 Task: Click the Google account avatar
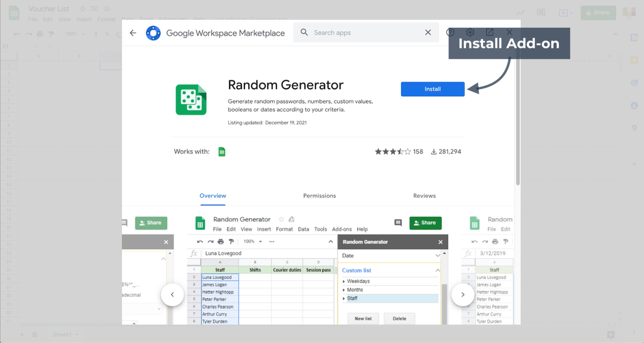pyautogui.click(x=629, y=13)
